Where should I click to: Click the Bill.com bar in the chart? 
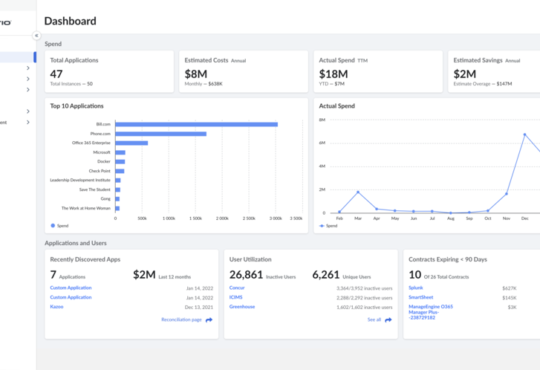point(197,124)
